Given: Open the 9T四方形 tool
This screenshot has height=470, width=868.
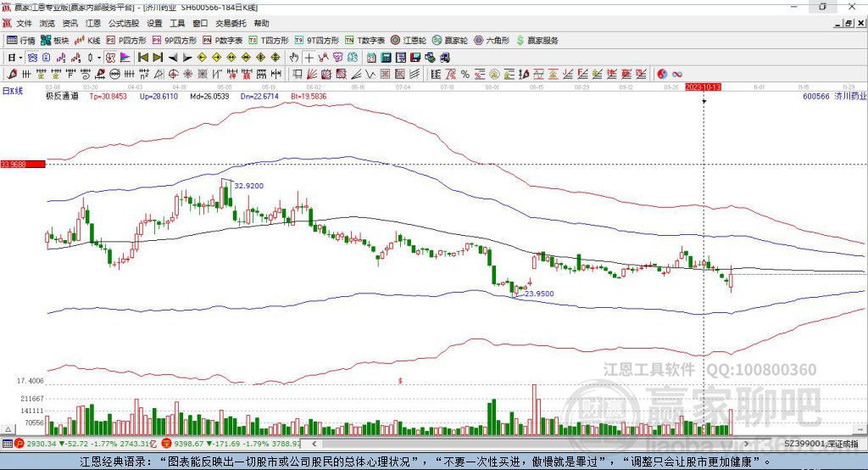Looking at the screenshot, I should click(317, 41).
